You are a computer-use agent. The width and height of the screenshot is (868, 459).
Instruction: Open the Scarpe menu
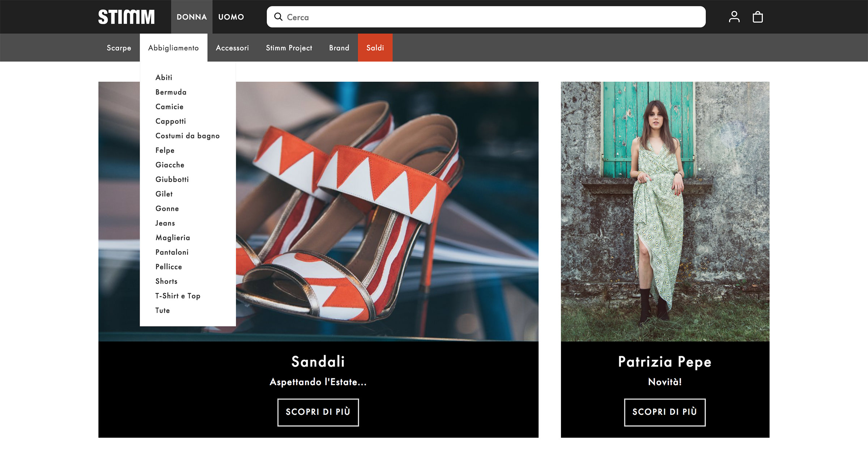point(119,48)
